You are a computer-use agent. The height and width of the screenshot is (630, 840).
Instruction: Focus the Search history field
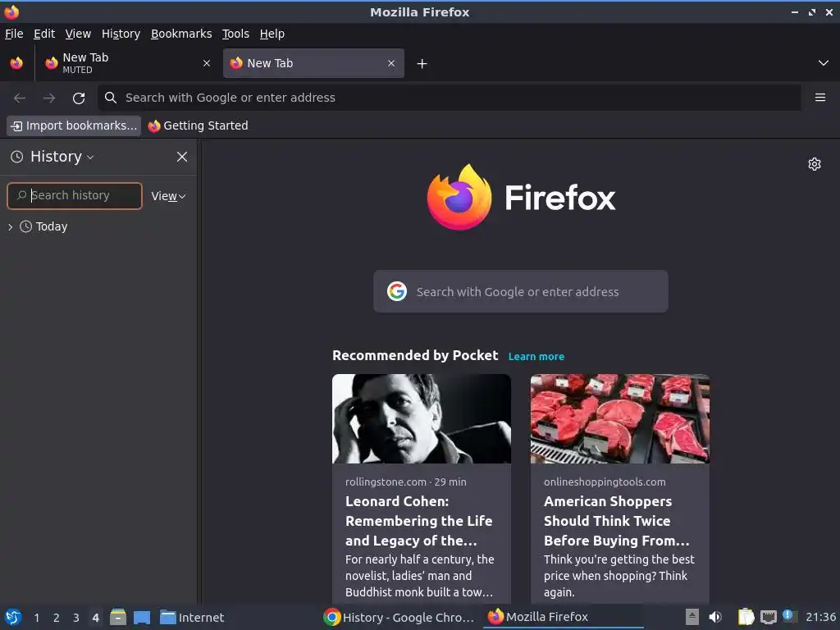(x=75, y=195)
